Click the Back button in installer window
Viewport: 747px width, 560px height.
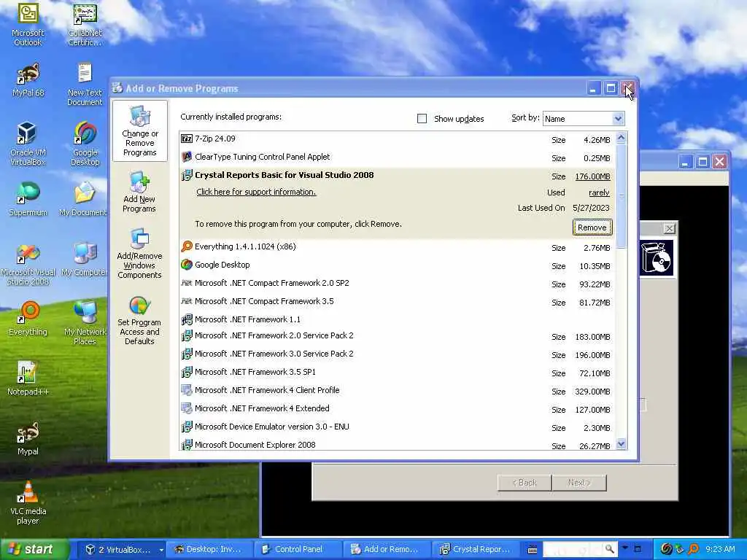pyautogui.click(x=524, y=483)
